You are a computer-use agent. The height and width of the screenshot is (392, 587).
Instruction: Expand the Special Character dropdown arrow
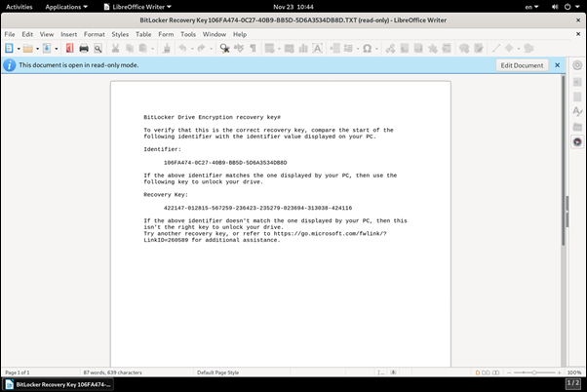tap(376, 49)
